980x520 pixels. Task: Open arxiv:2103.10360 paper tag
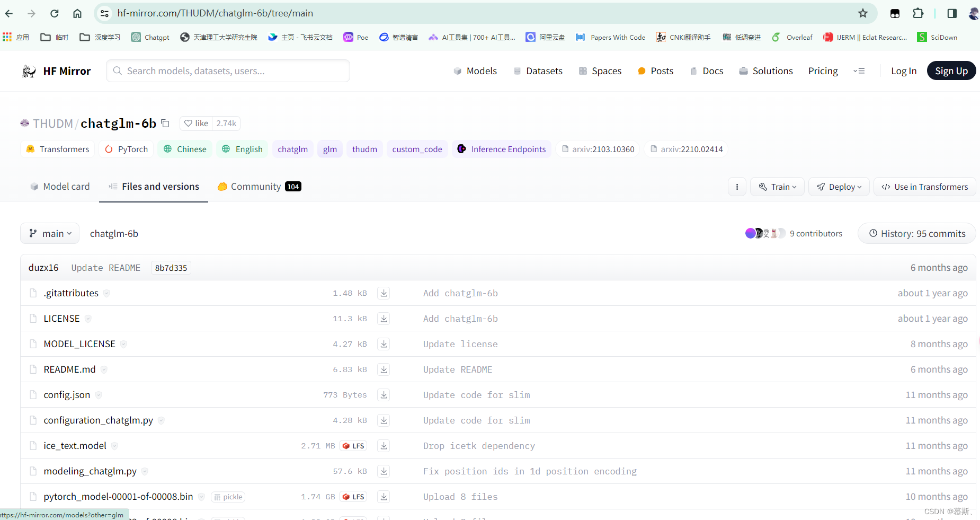coord(598,149)
